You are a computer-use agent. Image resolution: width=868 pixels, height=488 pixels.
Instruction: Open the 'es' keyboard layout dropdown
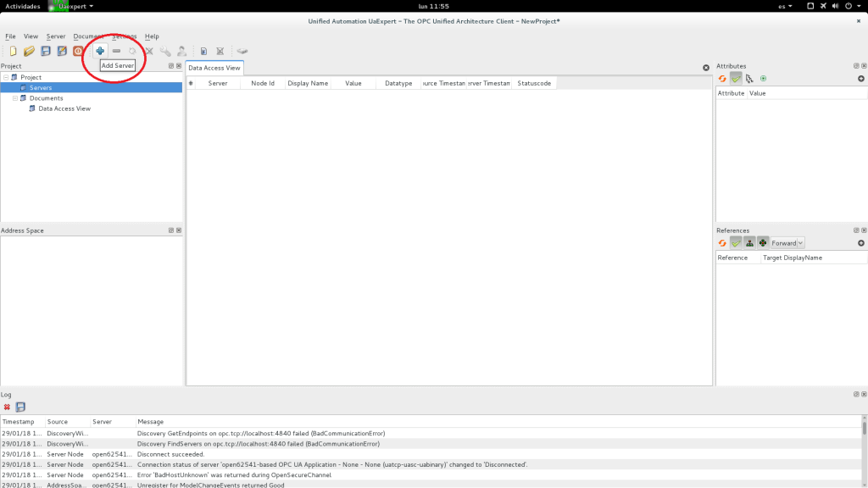(785, 6)
